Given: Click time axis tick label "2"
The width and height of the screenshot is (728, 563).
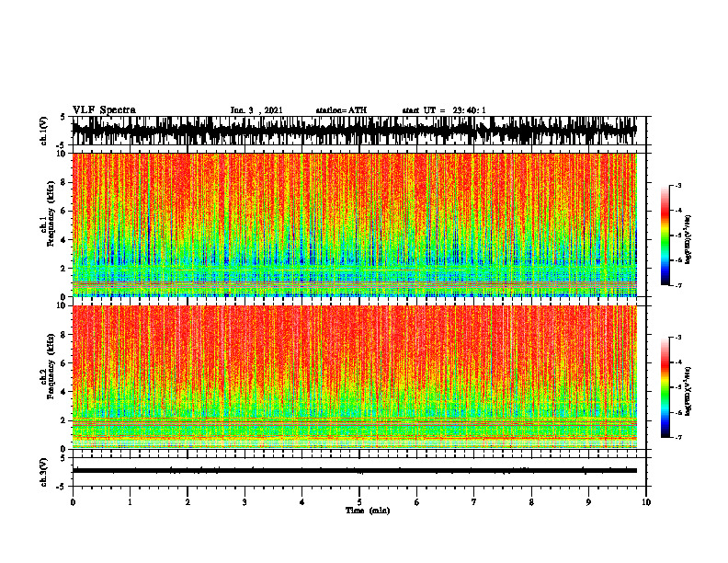Looking at the screenshot, I should coord(188,502).
